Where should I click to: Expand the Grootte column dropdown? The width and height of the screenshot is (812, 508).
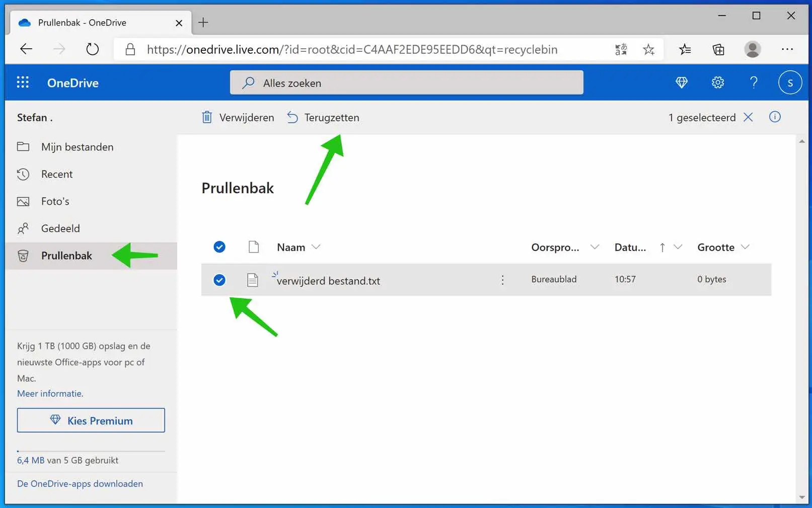click(745, 247)
